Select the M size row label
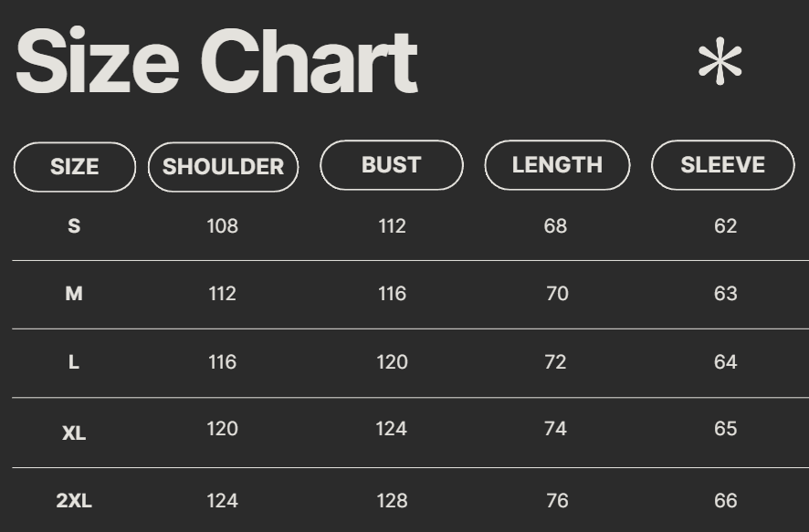The height and width of the screenshot is (532, 809). tap(74, 294)
